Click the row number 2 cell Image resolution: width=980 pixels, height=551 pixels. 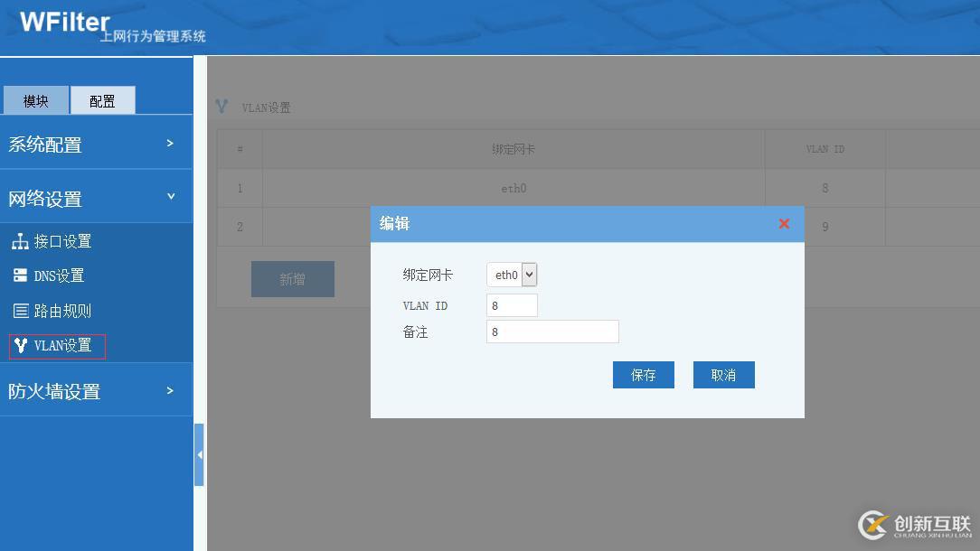[x=240, y=227]
